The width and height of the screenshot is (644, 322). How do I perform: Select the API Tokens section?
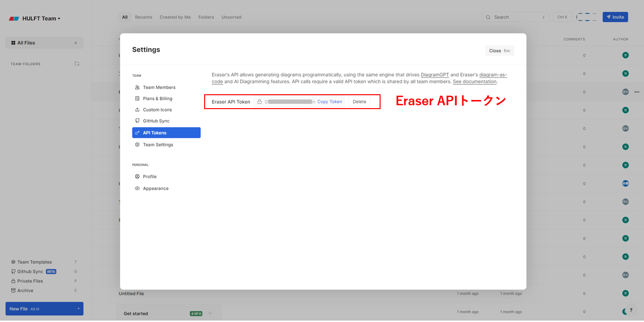point(166,133)
